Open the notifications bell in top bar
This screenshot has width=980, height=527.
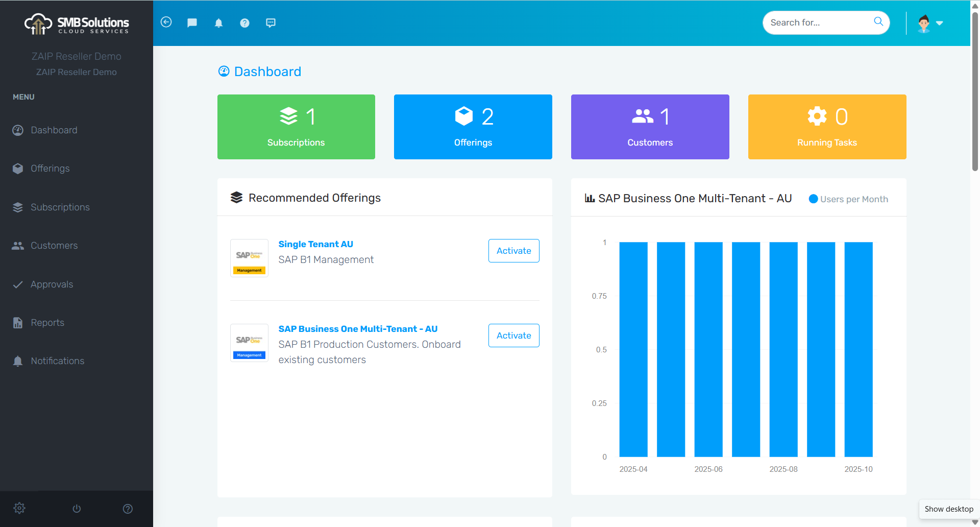click(x=218, y=23)
